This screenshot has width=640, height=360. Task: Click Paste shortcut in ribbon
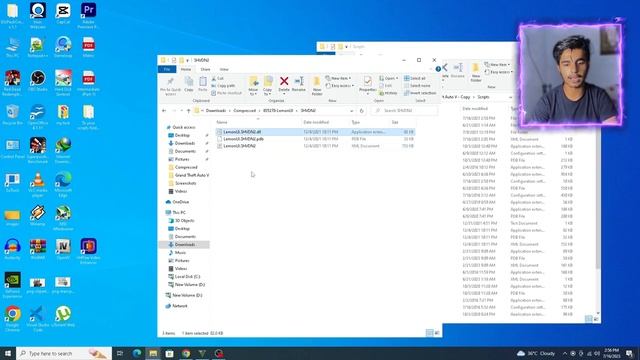pos(227,93)
